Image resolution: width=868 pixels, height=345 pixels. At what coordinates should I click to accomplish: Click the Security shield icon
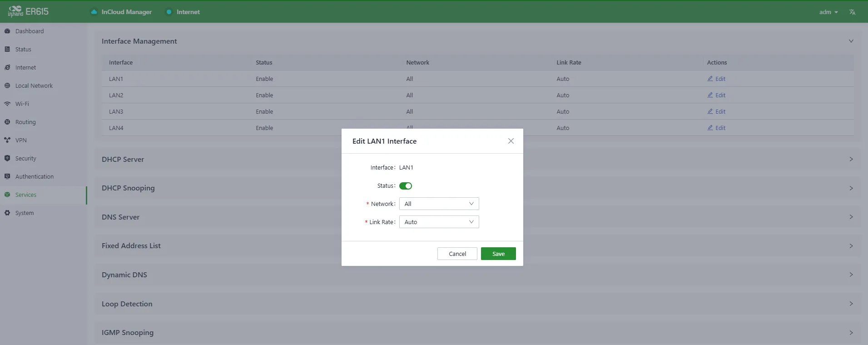7,158
